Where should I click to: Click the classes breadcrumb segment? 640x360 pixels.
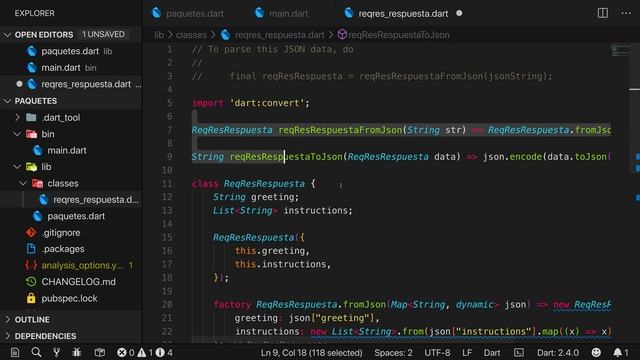coord(191,35)
